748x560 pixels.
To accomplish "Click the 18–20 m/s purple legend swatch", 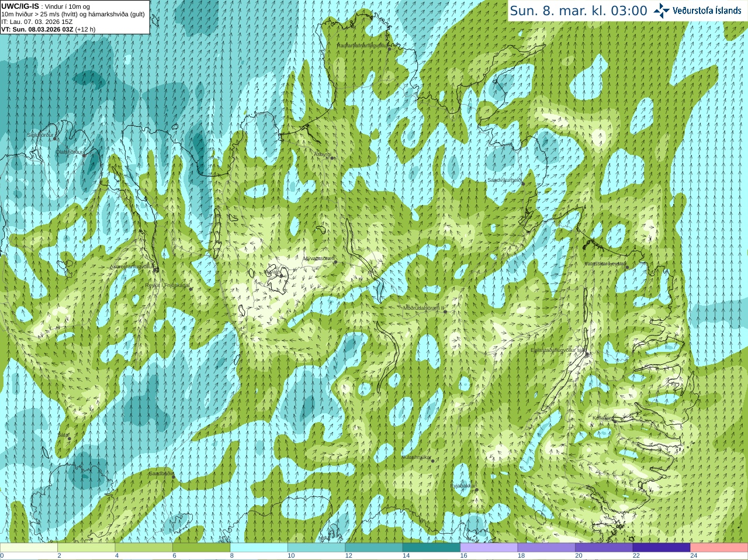I will point(546,548).
